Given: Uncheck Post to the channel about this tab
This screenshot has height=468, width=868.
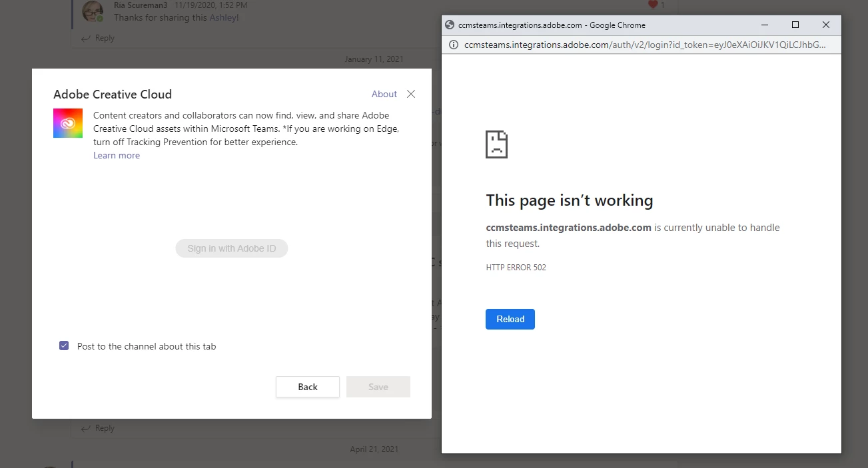Looking at the screenshot, I should 64,346.
